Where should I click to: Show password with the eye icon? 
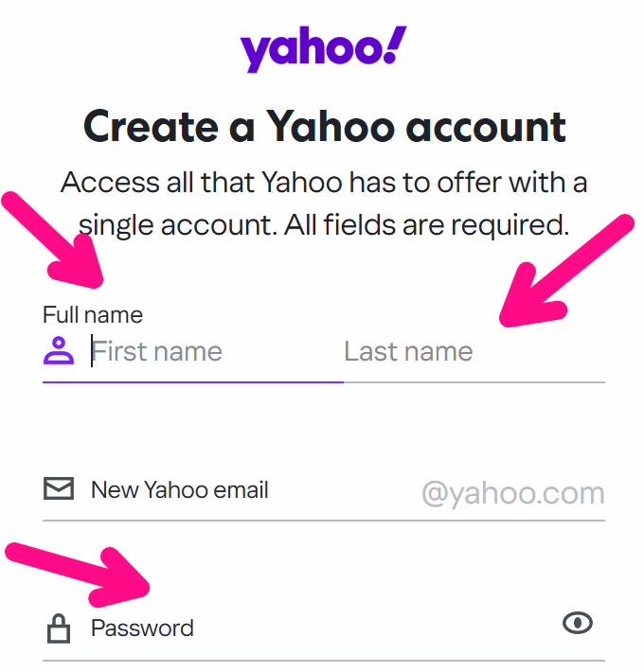577,622
